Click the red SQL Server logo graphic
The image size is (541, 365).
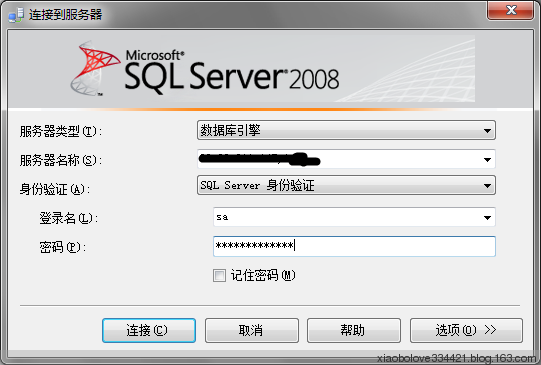[96, 68]
